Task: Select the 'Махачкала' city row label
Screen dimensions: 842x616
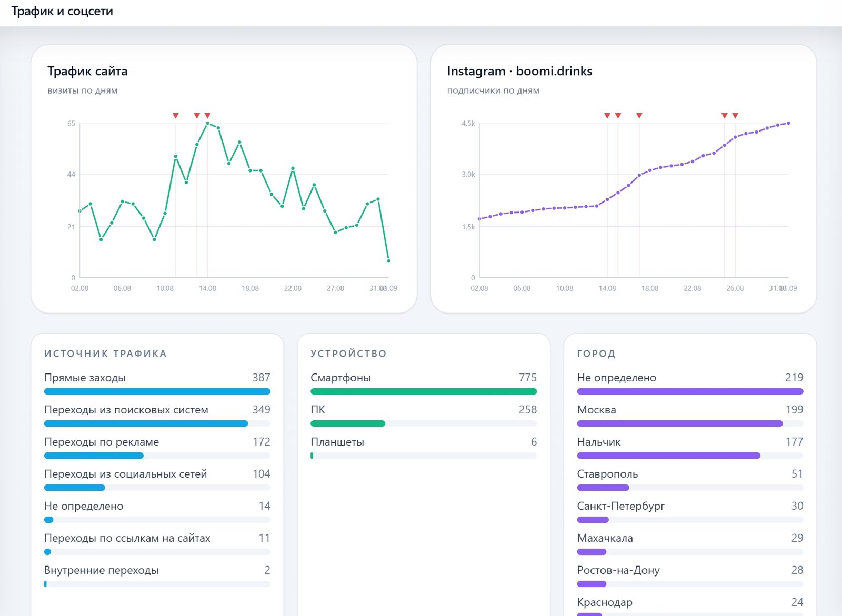Action: tap(605, 538)
